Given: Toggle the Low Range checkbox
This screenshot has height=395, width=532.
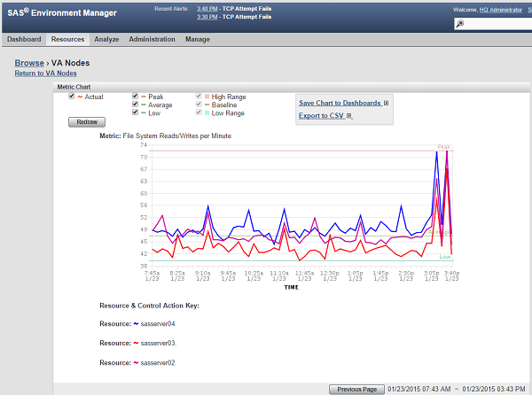Looking at the screenshot, I should tap(199, 112).
